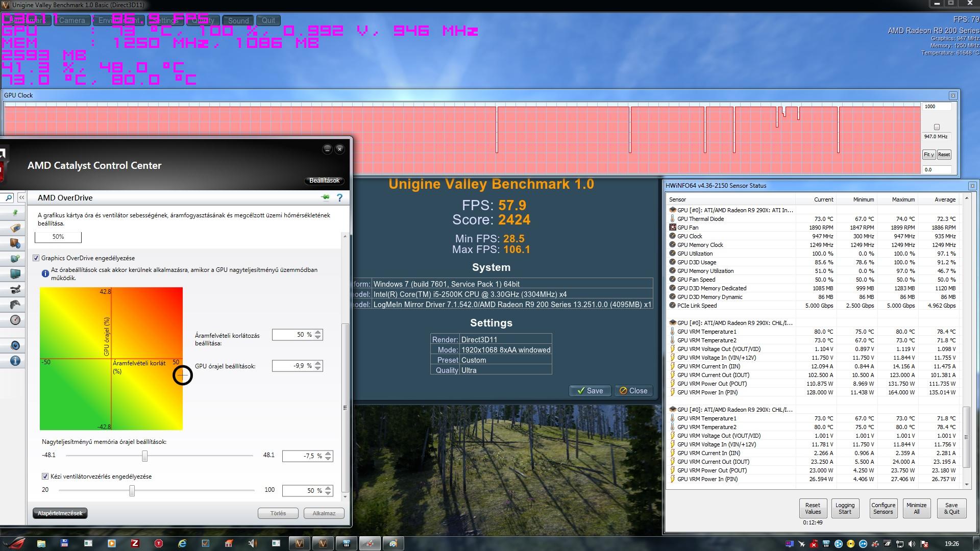
Task: Open the desktop management sidebar icon in Catalyst
Action: (x=15, y=243)
